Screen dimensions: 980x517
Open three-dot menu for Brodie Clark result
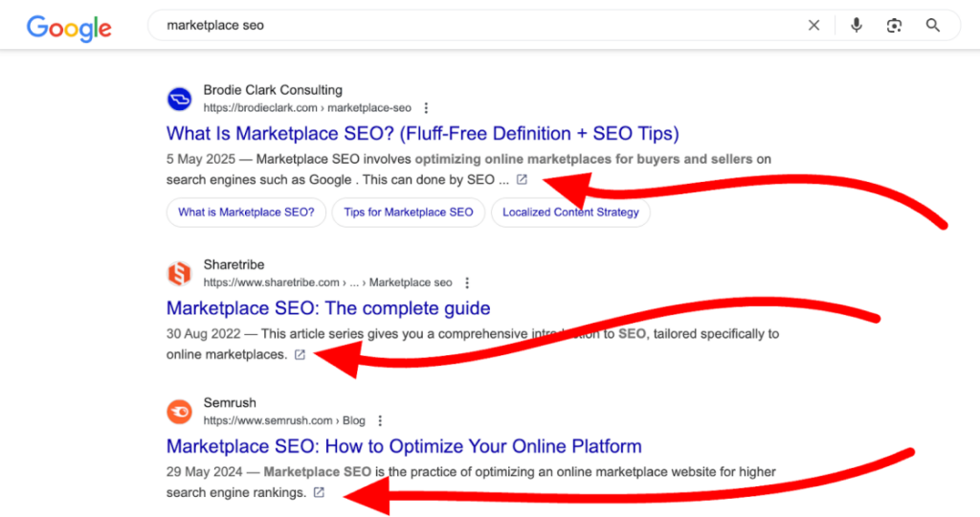pos(426,108)
